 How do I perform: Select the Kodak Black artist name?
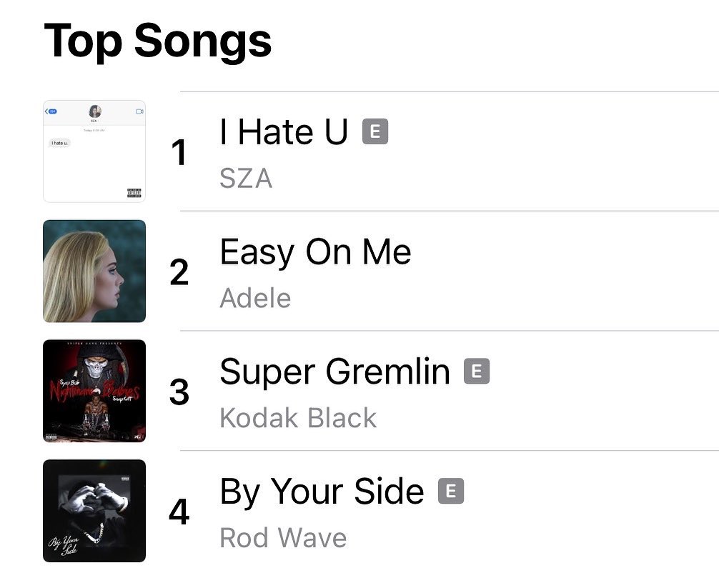(298, 418)
